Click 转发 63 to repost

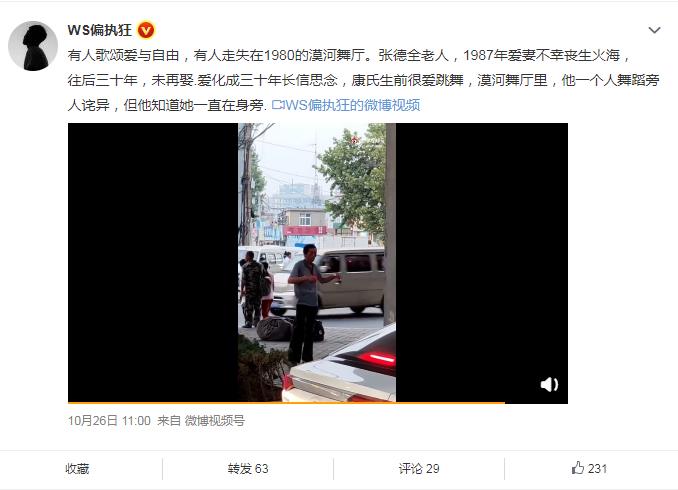pyautogui.click(x=248, y=468)
